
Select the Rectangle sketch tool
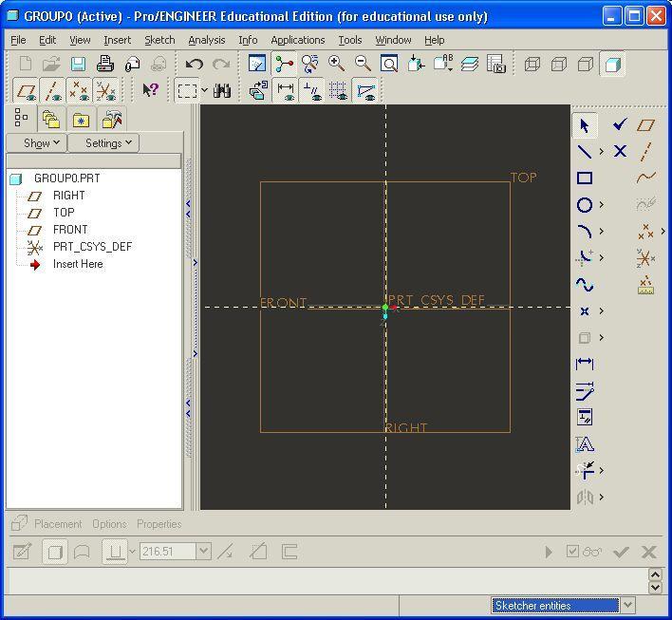[585, 178]
